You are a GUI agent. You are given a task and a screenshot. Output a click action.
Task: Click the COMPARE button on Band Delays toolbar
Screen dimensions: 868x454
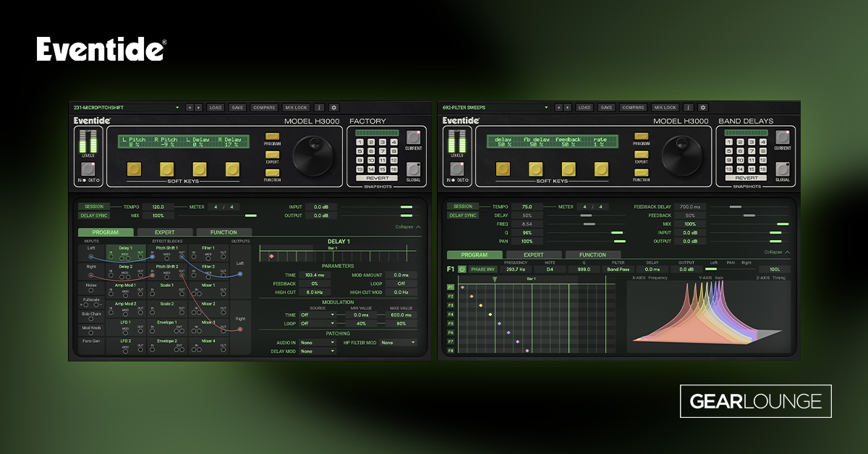[633, 107]
